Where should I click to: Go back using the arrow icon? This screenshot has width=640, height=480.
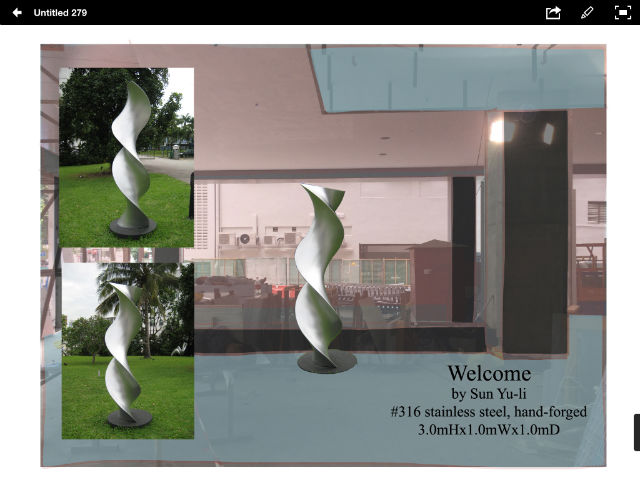click(17, 13)
